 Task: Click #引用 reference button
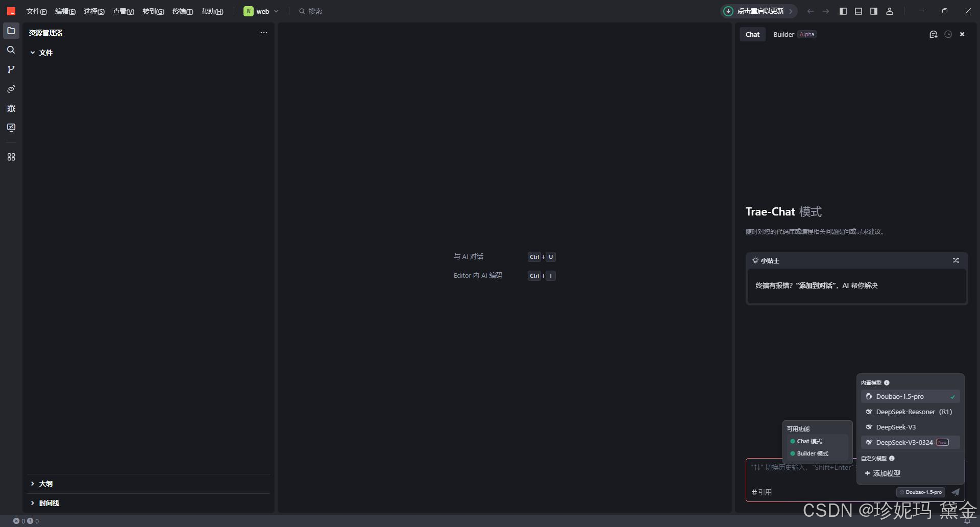click(x=762, y=492)
